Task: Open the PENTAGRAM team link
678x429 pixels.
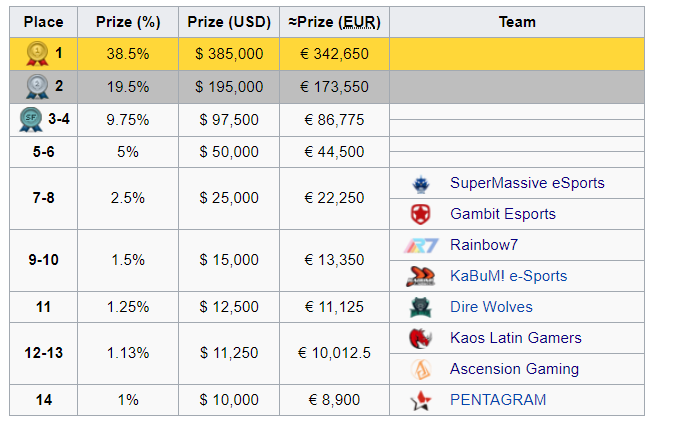Action: pyautogui.click(x=498, y=400)
